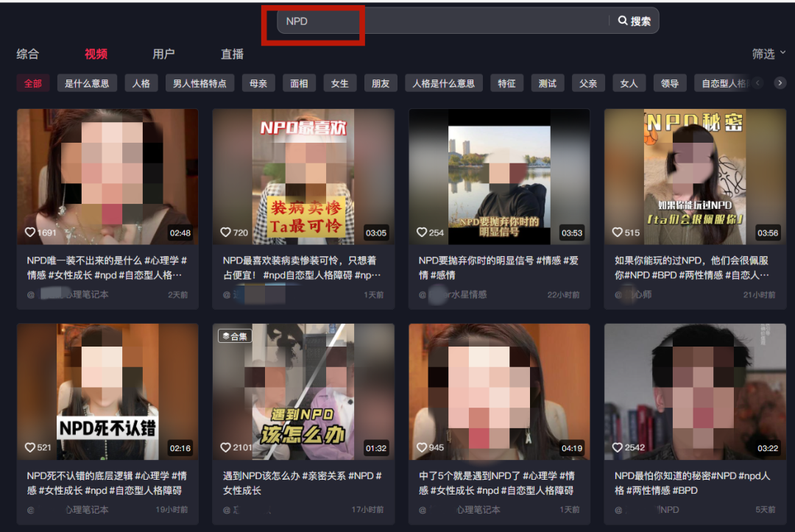Like the video with 254 likes
This screenshot has width=795, height=532.
[x=421, y=232]
